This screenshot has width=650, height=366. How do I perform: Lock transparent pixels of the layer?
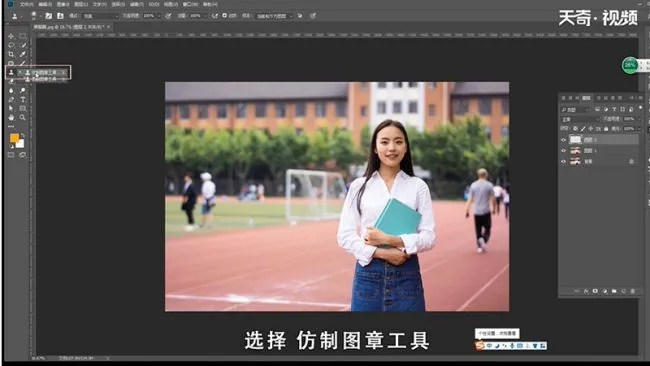click(x=575, y=129)
